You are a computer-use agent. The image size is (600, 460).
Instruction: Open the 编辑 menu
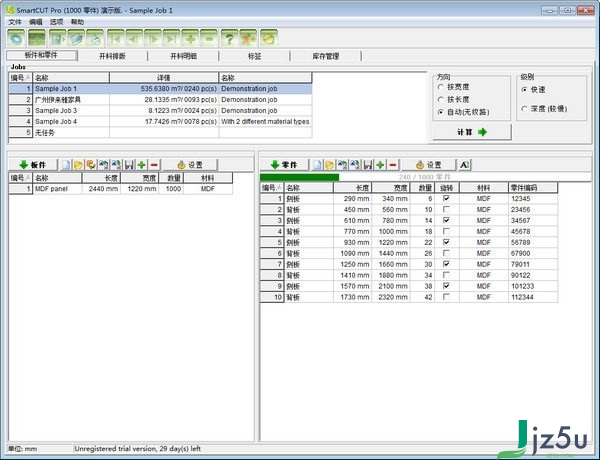pos(36,22)
